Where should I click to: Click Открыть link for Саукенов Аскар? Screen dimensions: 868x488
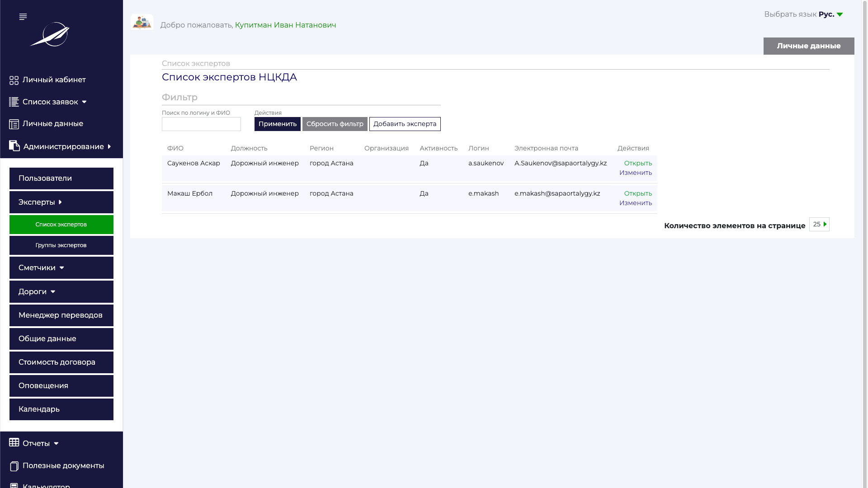coord(637,163)
